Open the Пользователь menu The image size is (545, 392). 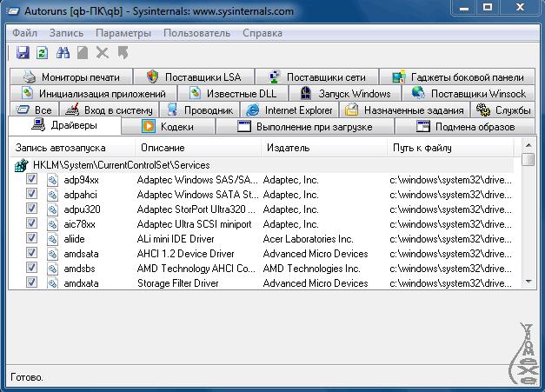(x=196, y=33)
